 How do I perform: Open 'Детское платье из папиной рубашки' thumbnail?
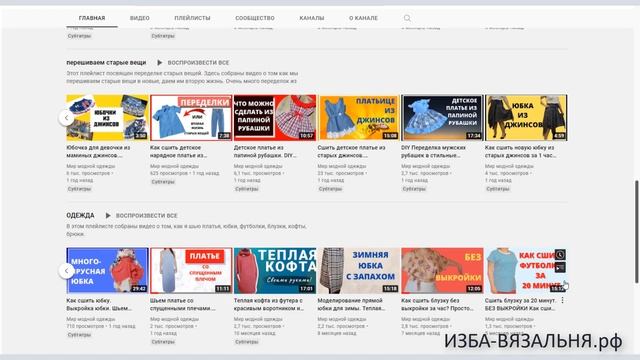442,118
